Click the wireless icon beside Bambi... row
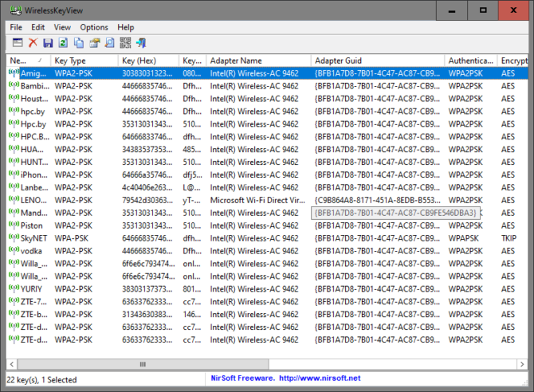 (14, 86)
